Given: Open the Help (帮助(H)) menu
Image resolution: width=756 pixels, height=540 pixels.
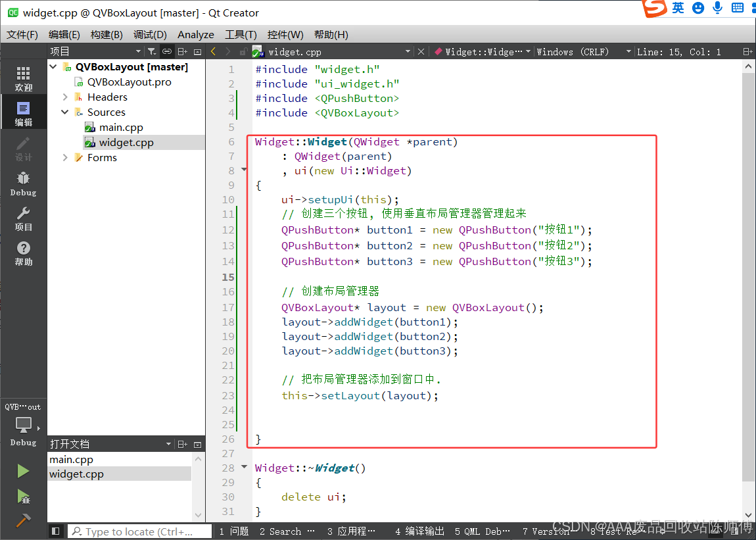Looking at the screenshot, I should [331, 34].
